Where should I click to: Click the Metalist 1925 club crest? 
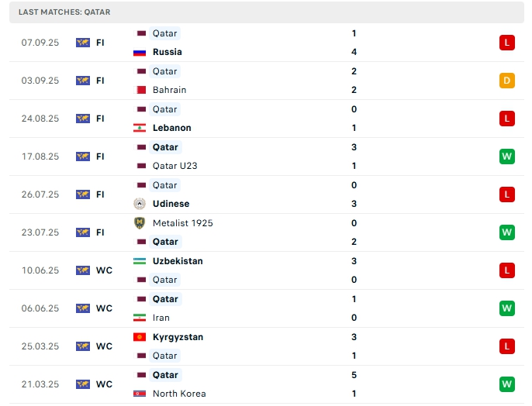140,223
